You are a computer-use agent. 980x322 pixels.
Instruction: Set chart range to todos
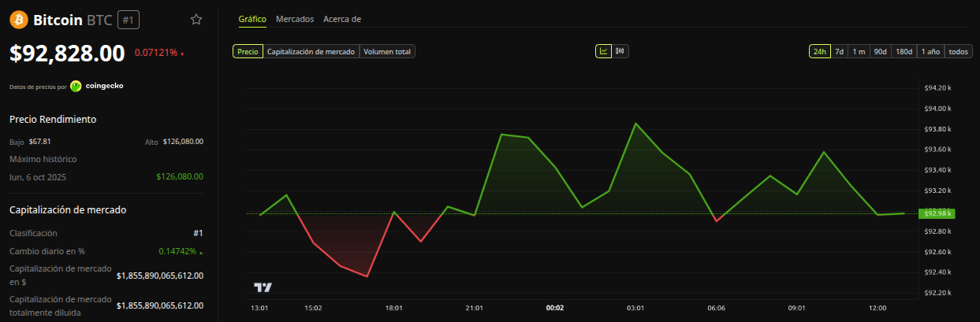tap(959, 51)
